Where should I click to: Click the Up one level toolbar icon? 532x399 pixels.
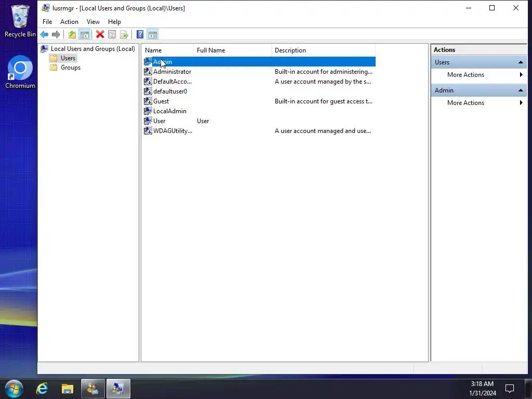click(72, 34)
